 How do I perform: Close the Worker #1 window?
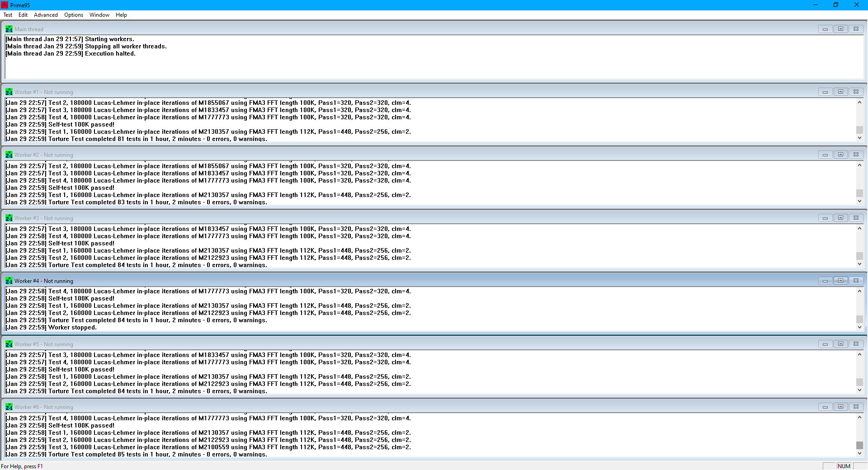(x=856, y=92)
